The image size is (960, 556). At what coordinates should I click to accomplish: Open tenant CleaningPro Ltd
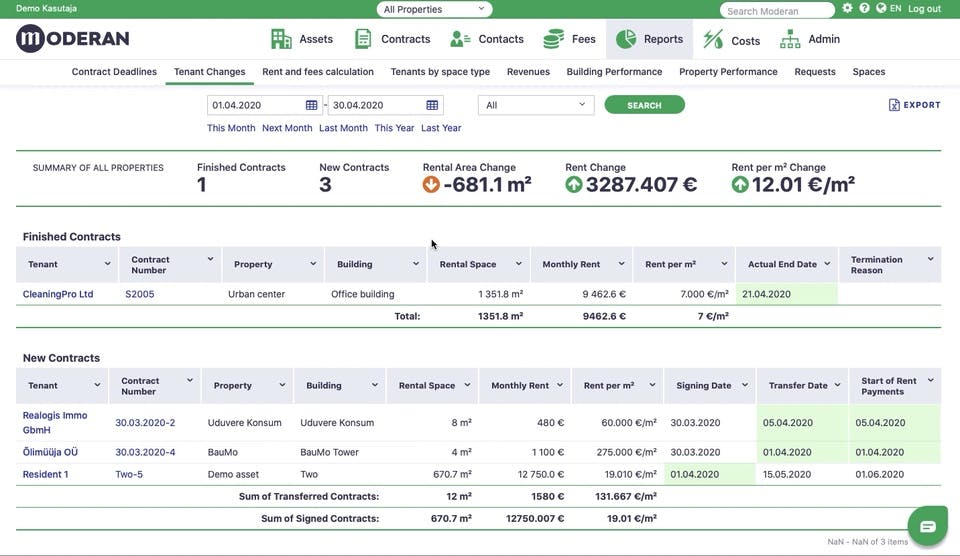58,294
